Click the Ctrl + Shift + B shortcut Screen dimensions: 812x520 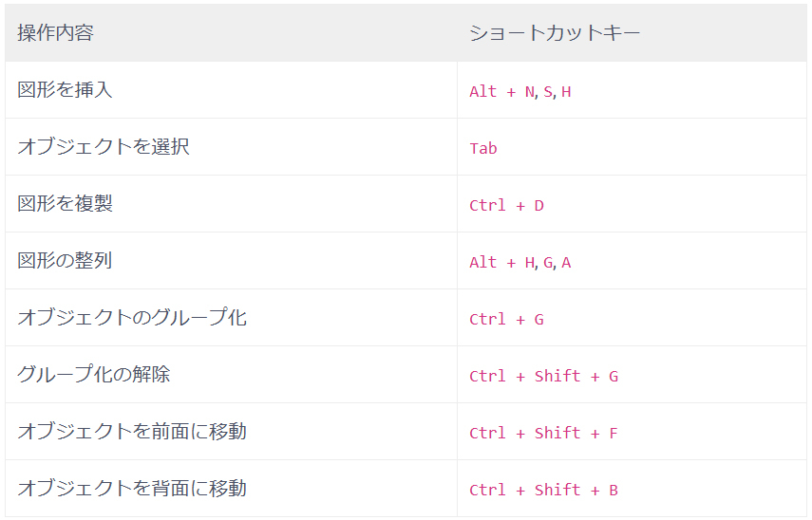(543, 491)
